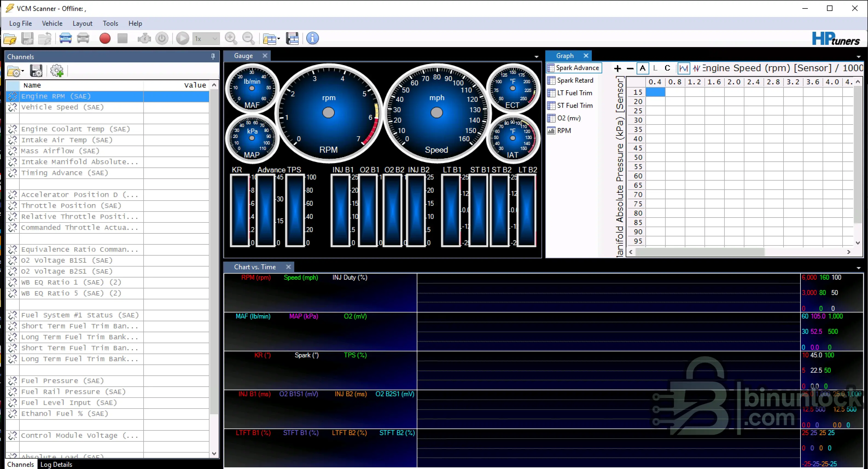Image resolution: width=868 pixels, height=469 pixels.
Task: Close the Gauge tab
Action: [x=265, y=56]
